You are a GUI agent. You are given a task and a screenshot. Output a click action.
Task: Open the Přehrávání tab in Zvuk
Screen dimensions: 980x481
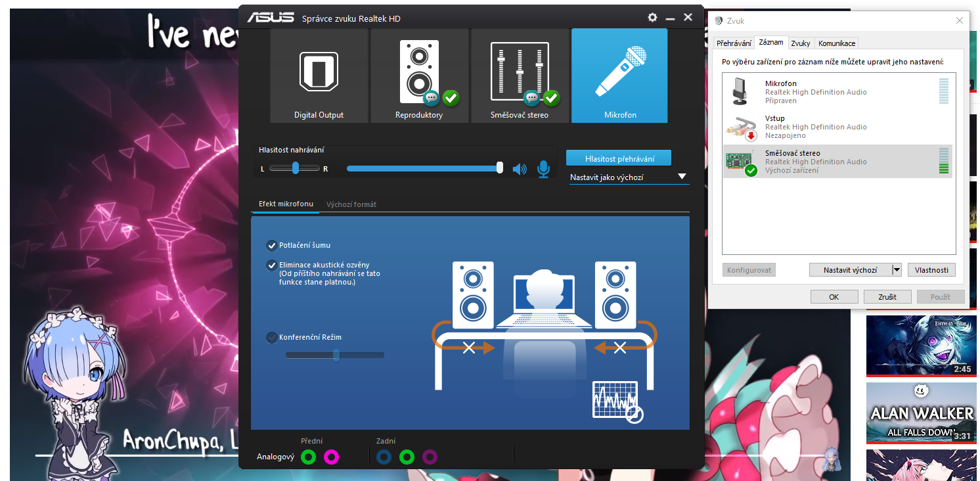click(x=734, y=43)
